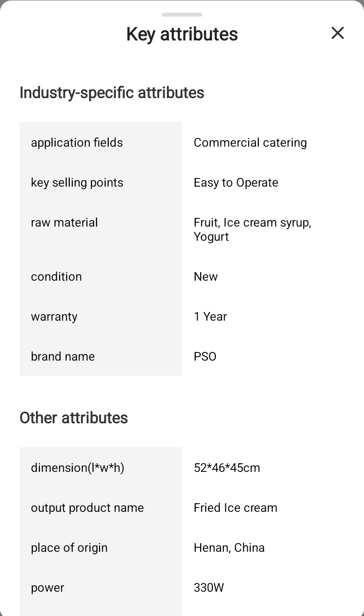Tap the application fields label
Viewport: 364px width, 616px height.
pos(77,143)
